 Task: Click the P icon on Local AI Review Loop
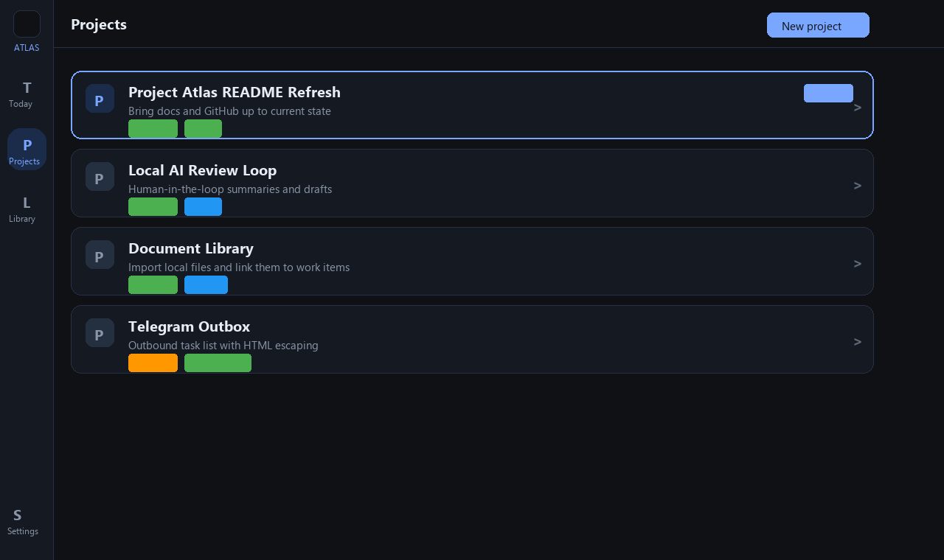coord(100,177)
